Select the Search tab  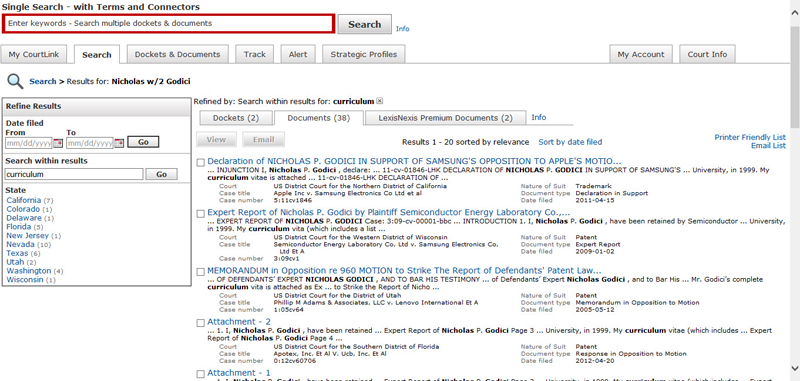[x=96, y=55]
